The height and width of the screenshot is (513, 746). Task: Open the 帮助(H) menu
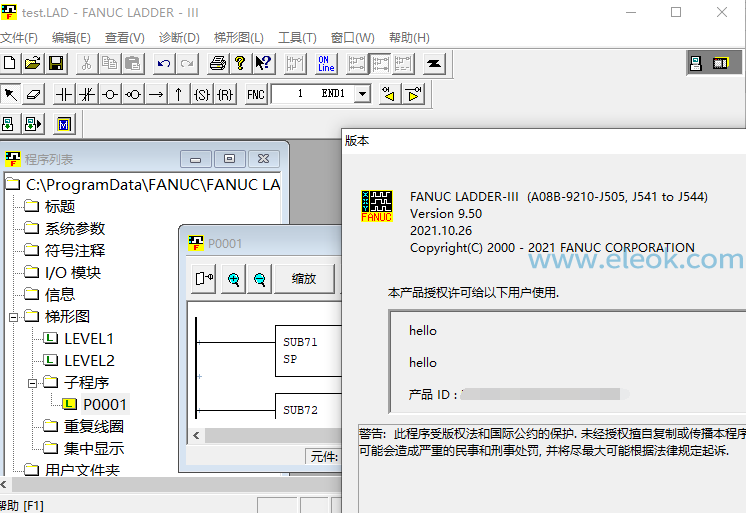(409, 37)
